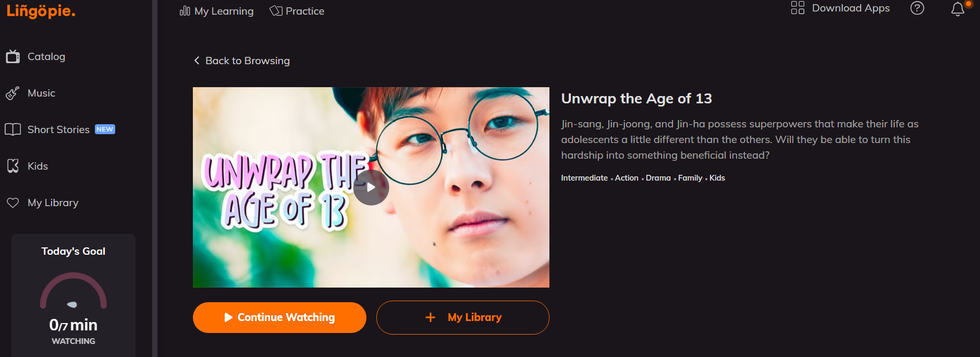
Task: Open the notifications bell
Action: pos(958,9)
